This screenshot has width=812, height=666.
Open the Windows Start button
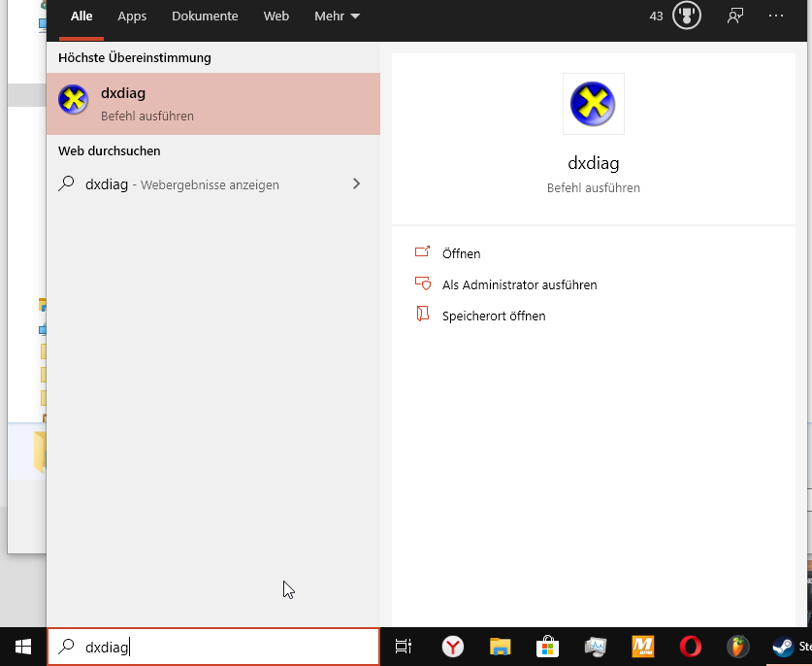(x=22, y=647)
